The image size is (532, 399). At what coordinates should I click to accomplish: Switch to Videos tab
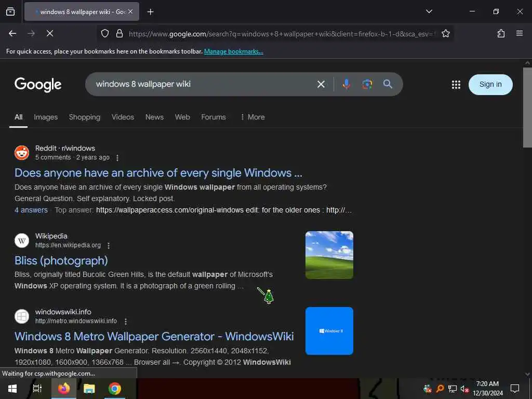(123, 117)
